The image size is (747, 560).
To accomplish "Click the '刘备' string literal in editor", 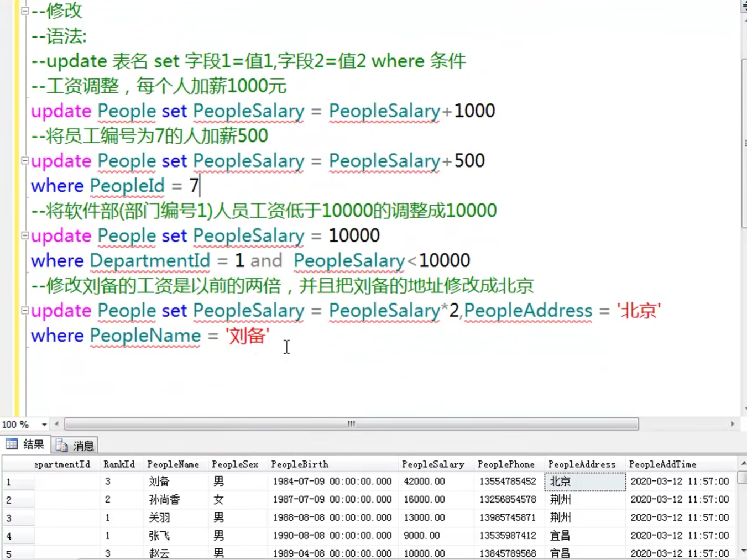I will tap(248, 336).
